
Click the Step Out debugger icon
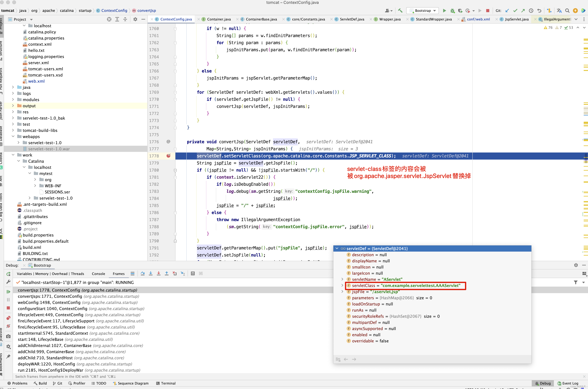click(x=167, y=273)
